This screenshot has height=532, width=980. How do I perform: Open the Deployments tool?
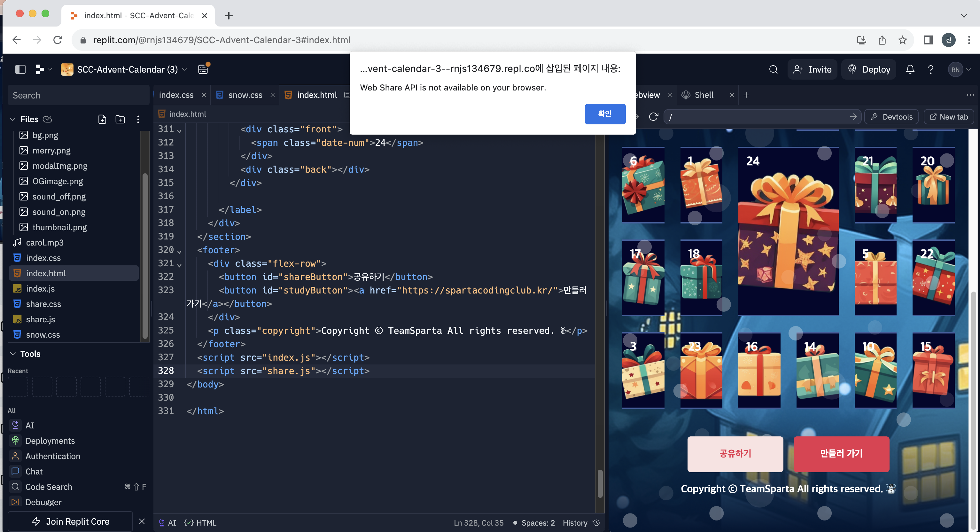pyautogui.click(x=78, y=441)
